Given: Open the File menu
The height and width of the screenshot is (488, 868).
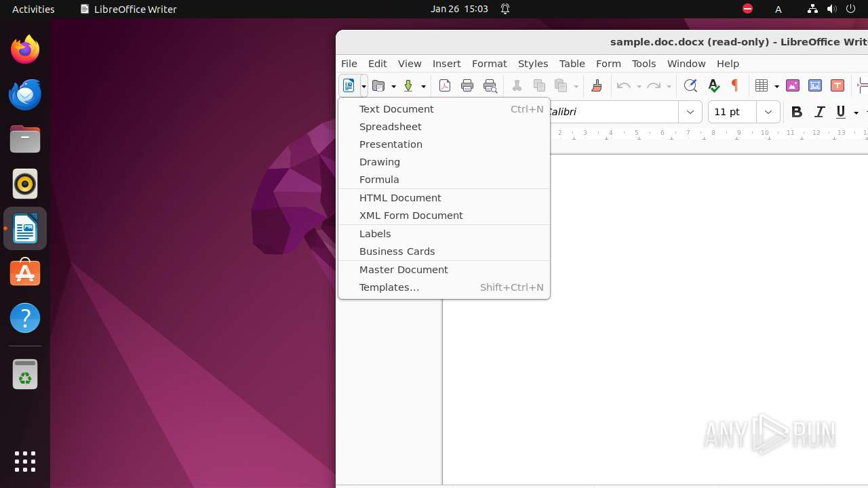Looking at the screenshot, I should (349, 63).
